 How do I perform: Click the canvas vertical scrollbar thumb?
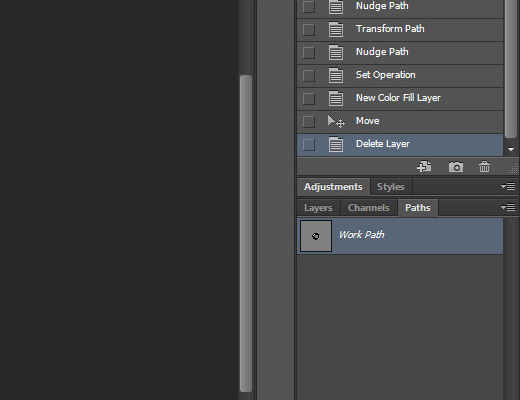pyautogui.click(x=246, y=233)
